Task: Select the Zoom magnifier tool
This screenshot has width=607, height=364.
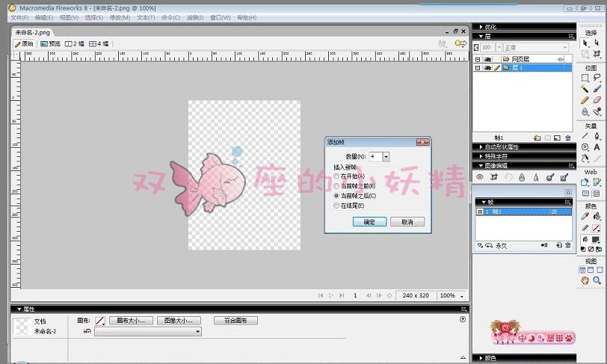Action: pyautogui.click(x=597, y=280)
